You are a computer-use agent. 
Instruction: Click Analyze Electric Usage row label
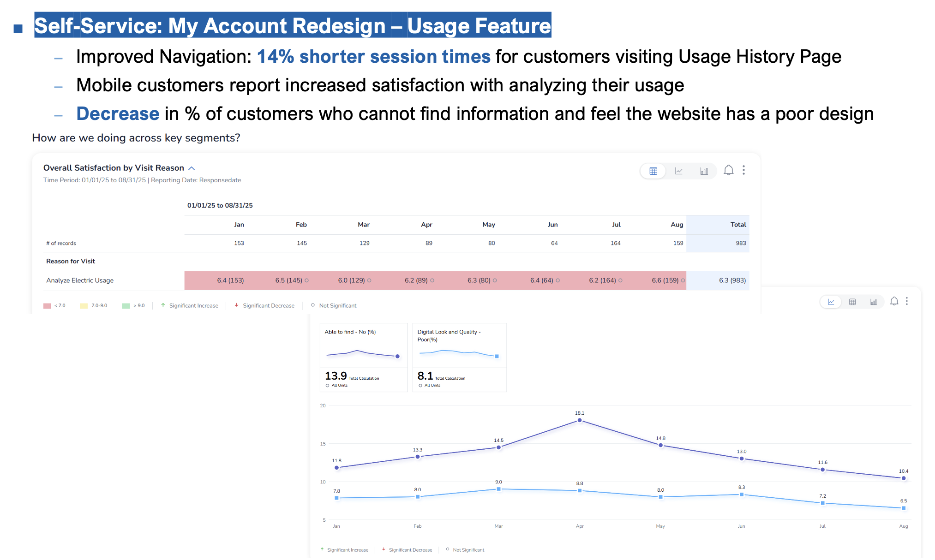(x=80, y=280)
